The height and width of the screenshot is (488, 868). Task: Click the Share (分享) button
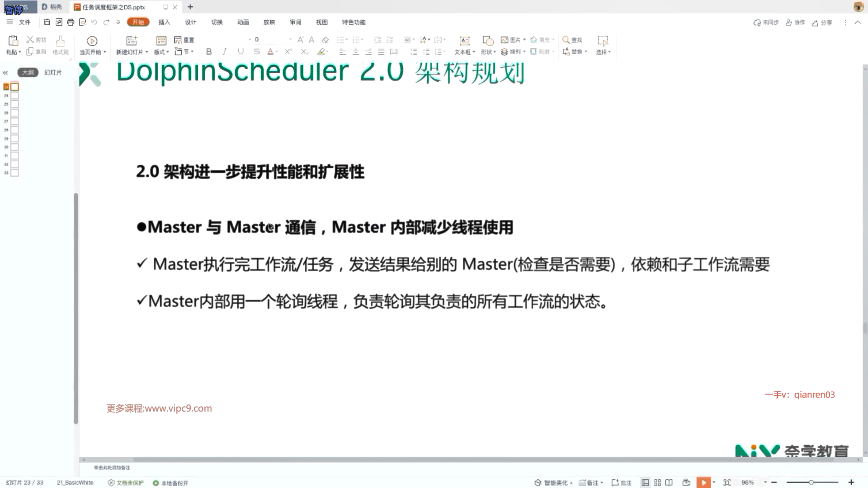click(x=822, y=23)
